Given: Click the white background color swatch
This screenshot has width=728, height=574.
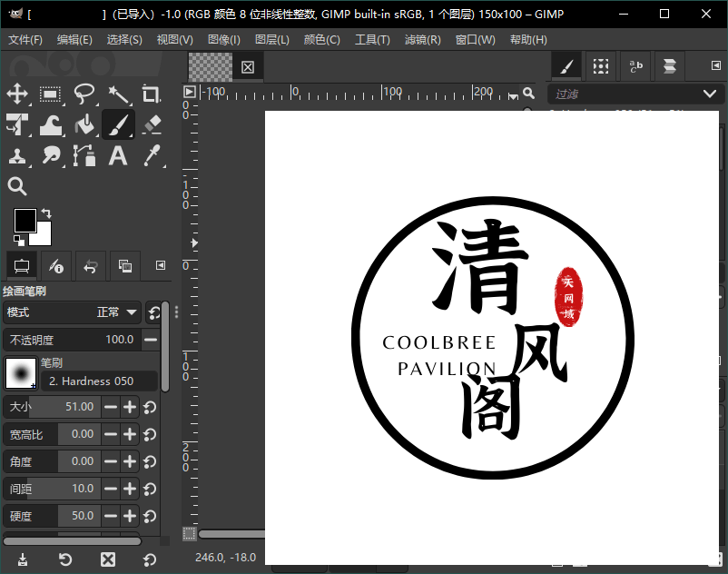Looking at the screenshot, I should point(44,237).
